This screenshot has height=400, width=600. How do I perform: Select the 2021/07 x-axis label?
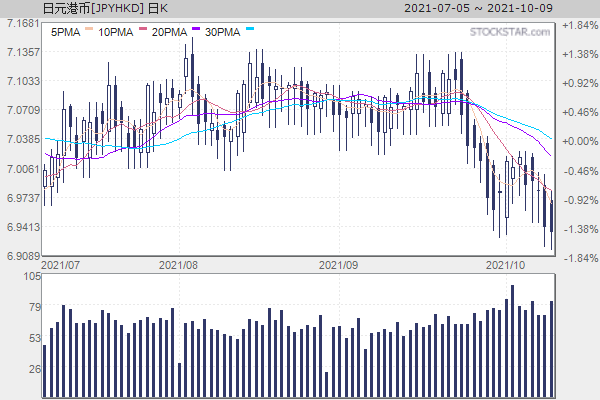(x=62, y=265)
